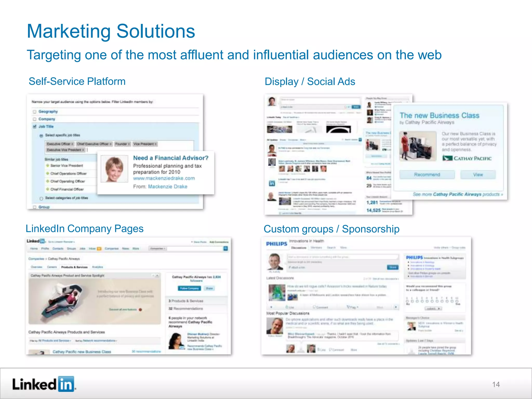532x399 pixels.
Task: Remove the 'Executive Officer' job title tag
Action: pos(72,144)
